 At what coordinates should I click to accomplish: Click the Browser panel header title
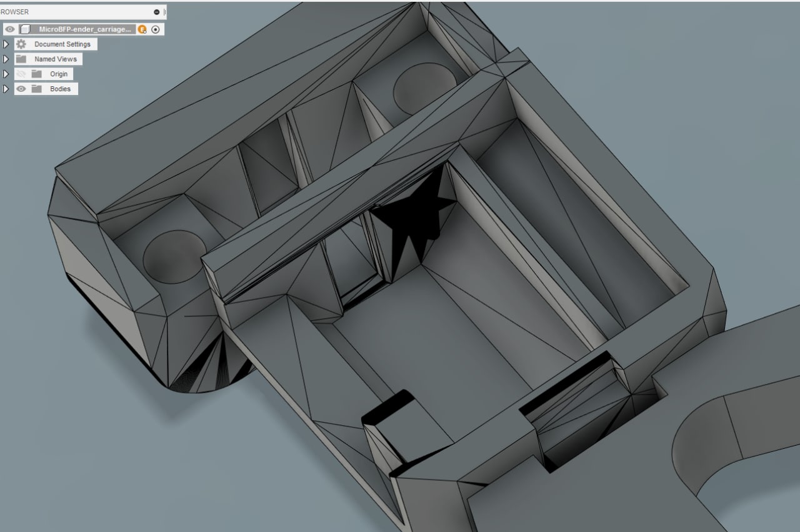(x=14, y=12)
